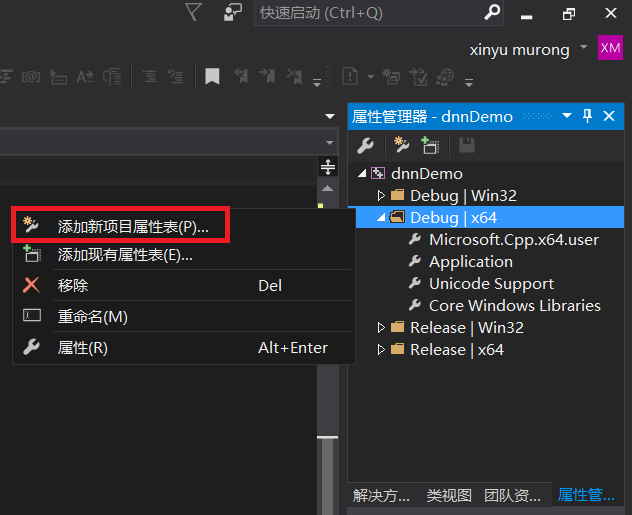Clear all bookmarks icon

tap(294, 76)
